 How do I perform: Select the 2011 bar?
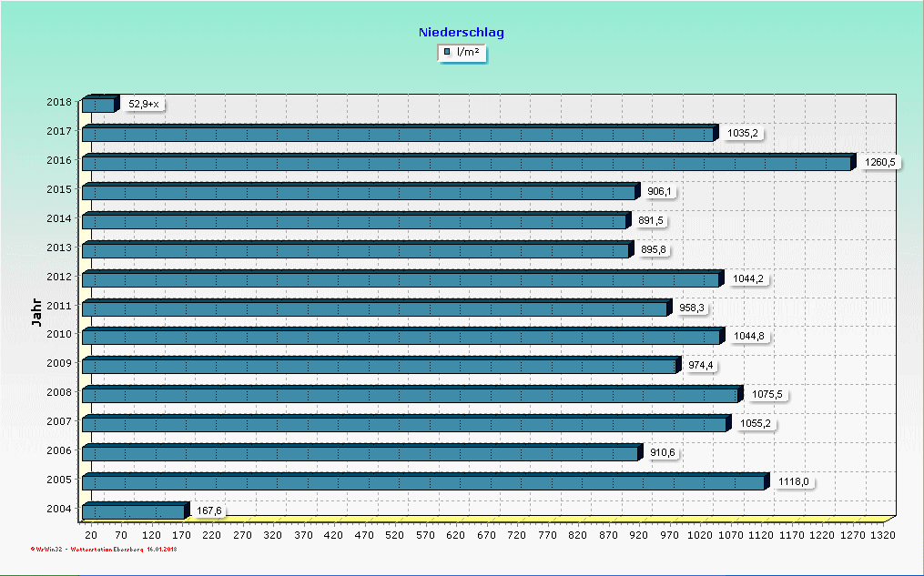click(374, 309)
